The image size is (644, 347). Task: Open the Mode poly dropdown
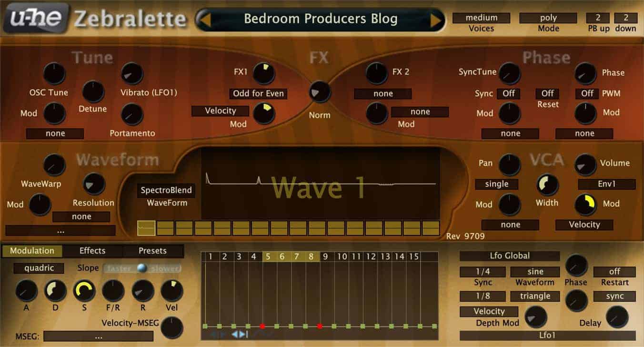548,18
